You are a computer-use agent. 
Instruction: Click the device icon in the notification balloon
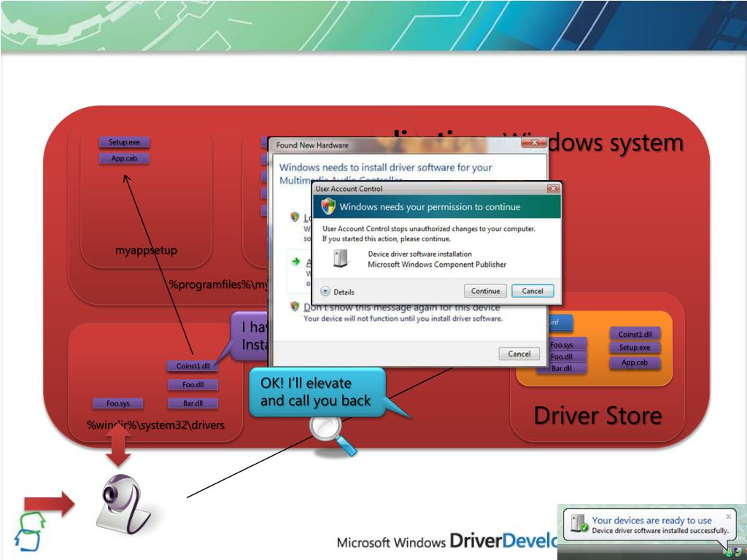pyautogui.click(x=578, y=524)
